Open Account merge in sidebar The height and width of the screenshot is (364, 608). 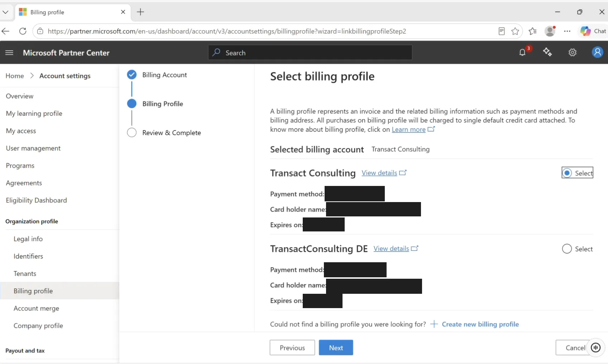36,308
